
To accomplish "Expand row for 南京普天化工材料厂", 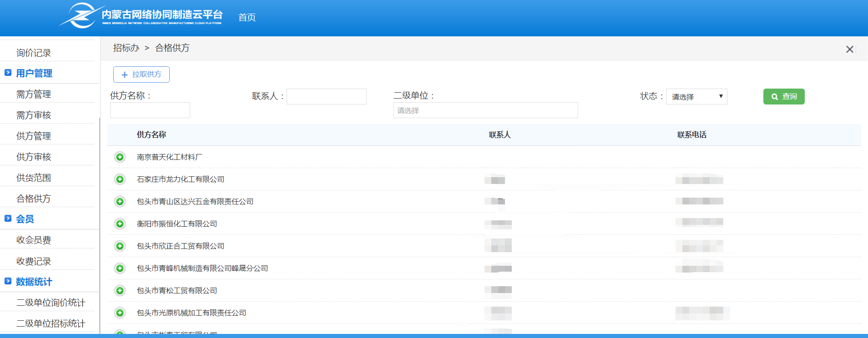I will coord(120,157).
